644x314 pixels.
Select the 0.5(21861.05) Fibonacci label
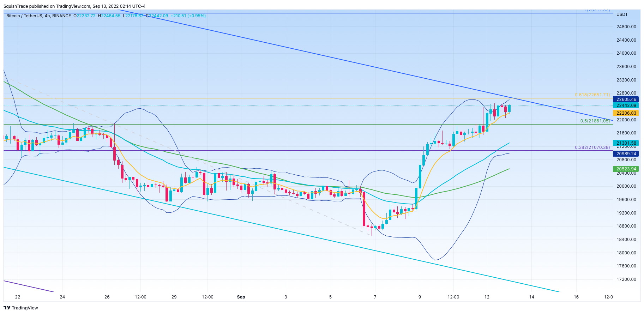pos(595,121)
